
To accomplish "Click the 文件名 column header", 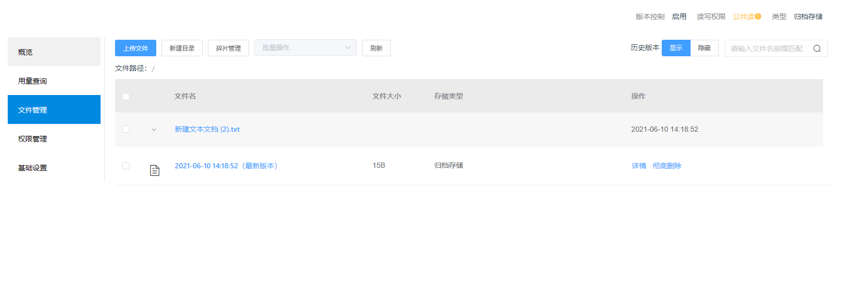I will click(185, 96).
